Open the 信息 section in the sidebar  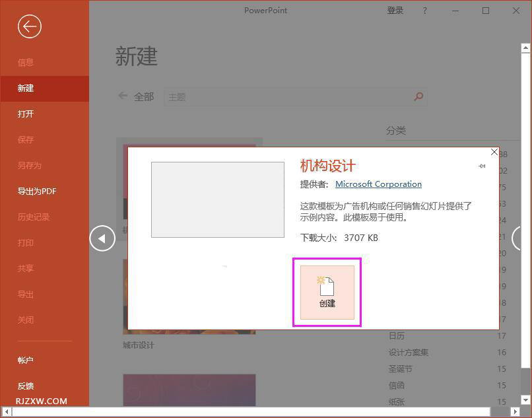25,62
